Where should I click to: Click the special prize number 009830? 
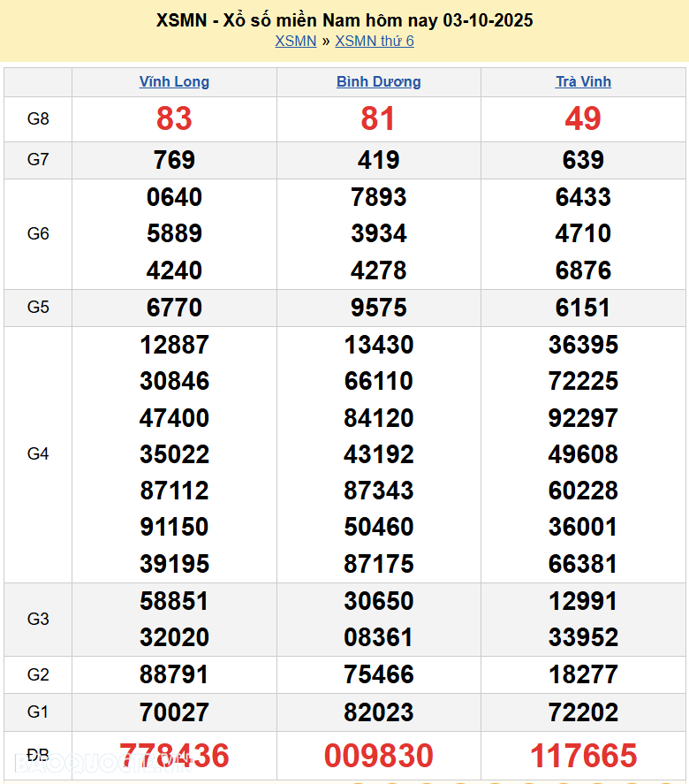pyautogui.click(x=378, y=756)
